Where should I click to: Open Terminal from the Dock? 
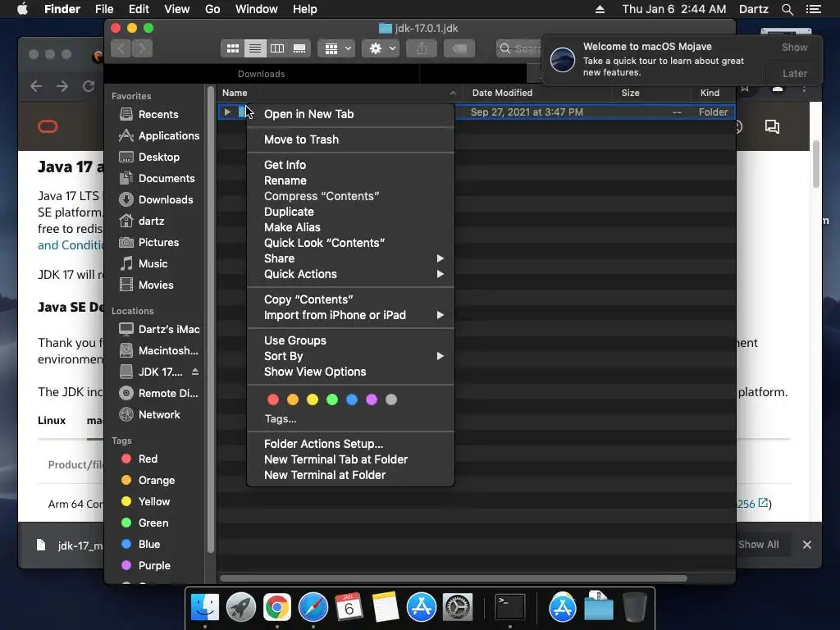(509, 606)
